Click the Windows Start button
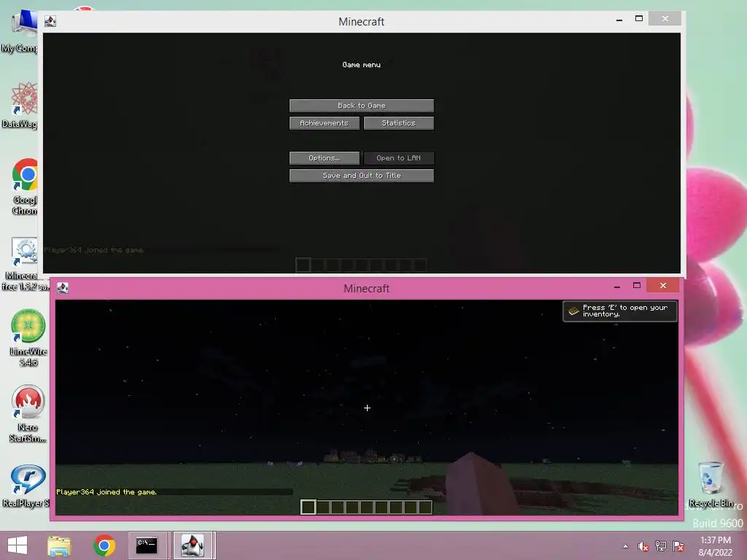The width and height of the screenshot is (747, 560). pyautogui.click(x=18, y=545)
